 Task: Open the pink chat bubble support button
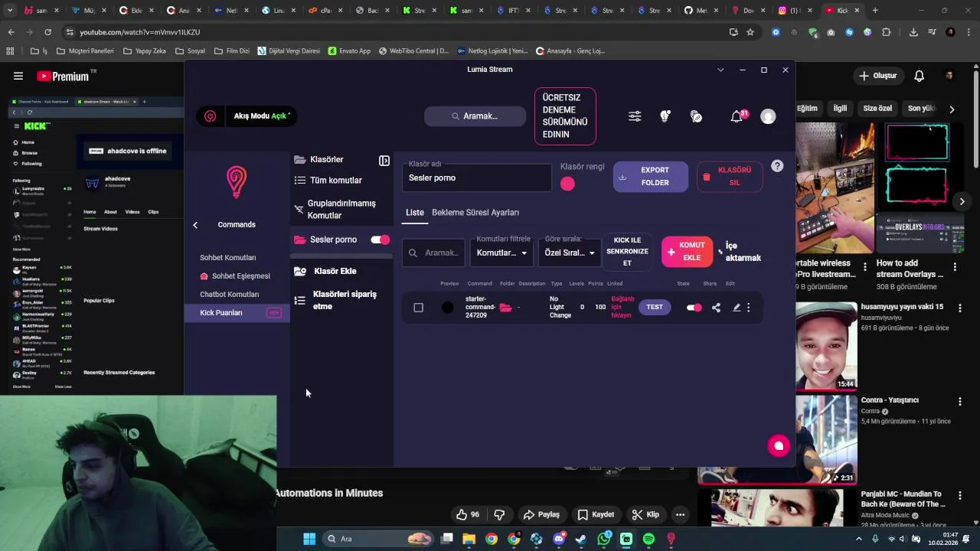point(779,445)
